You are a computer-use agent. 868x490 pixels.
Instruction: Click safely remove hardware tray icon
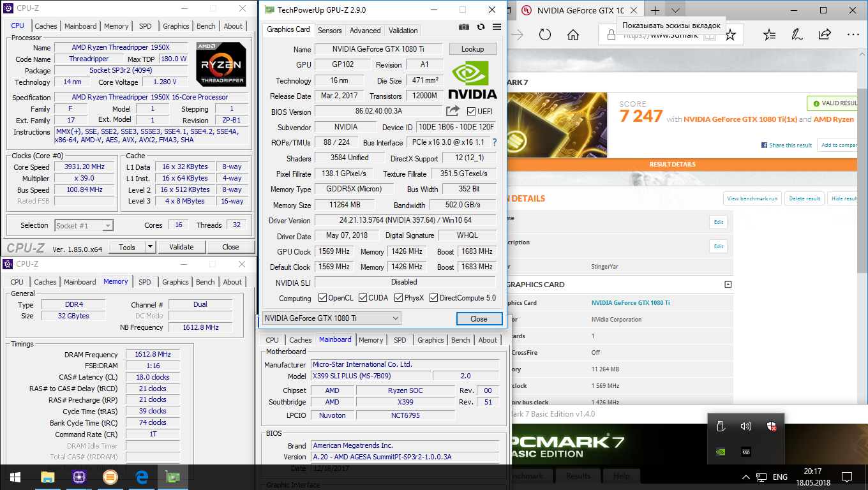pyautogui.click(x=720, y=426)
